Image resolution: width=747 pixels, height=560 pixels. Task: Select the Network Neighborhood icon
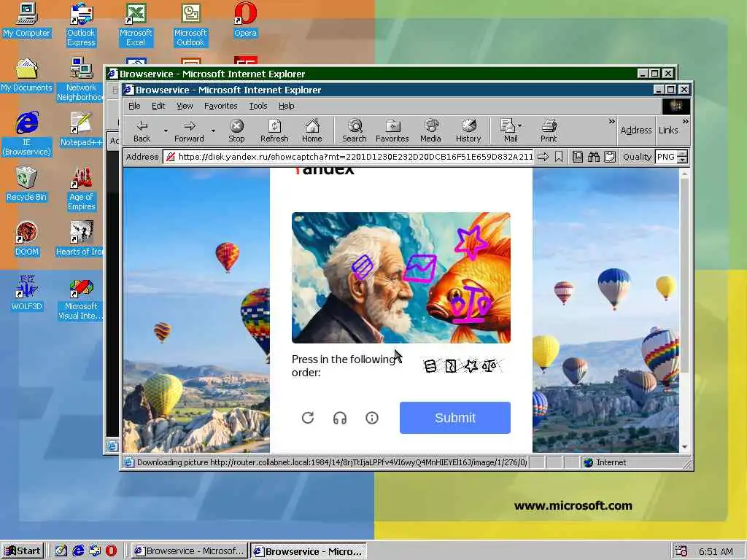coord(81,79)
